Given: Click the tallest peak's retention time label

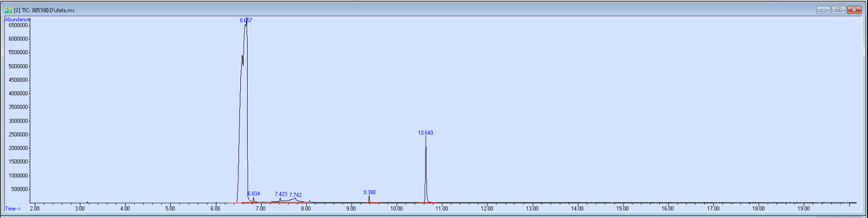Looking at the screenshot, I should [246, 20].
